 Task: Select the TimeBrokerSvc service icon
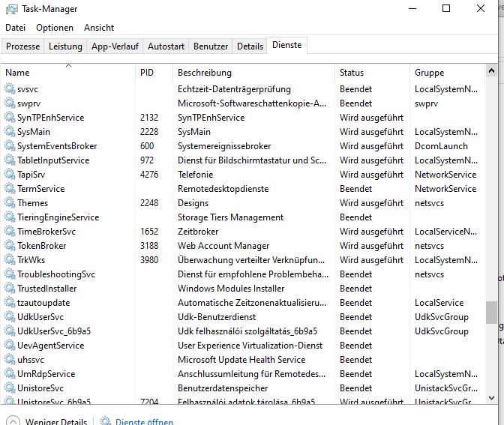click(x=10, y=232)
